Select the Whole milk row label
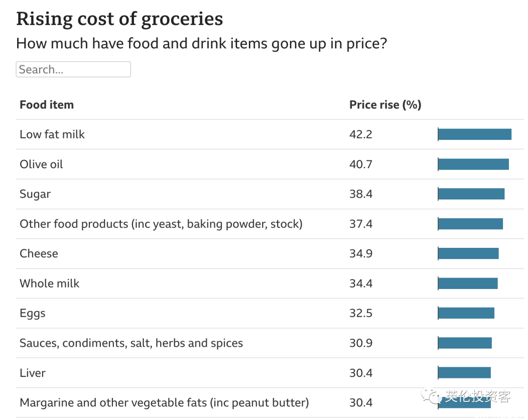Screen dimensions: 528x420 [x=49, y=284]
